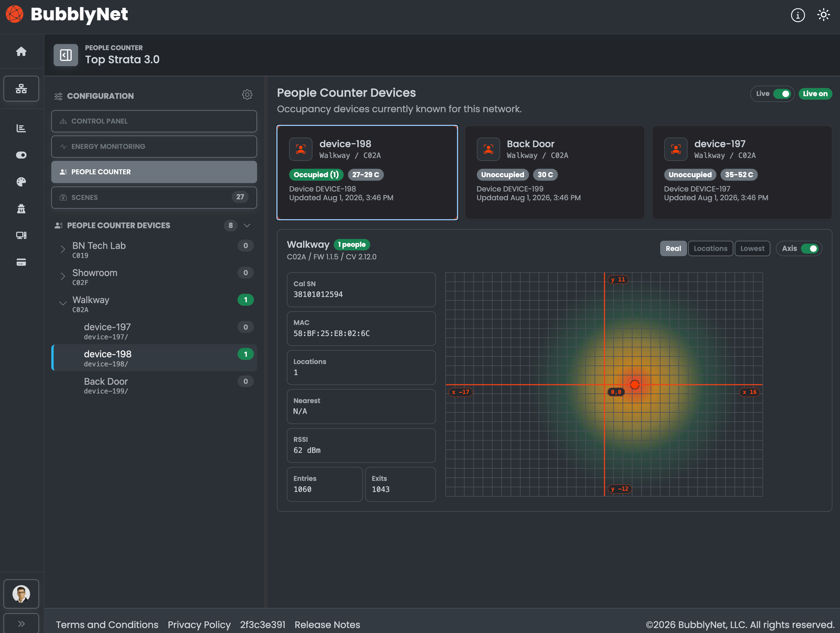Click the MAC address value field

coord(361,328)
